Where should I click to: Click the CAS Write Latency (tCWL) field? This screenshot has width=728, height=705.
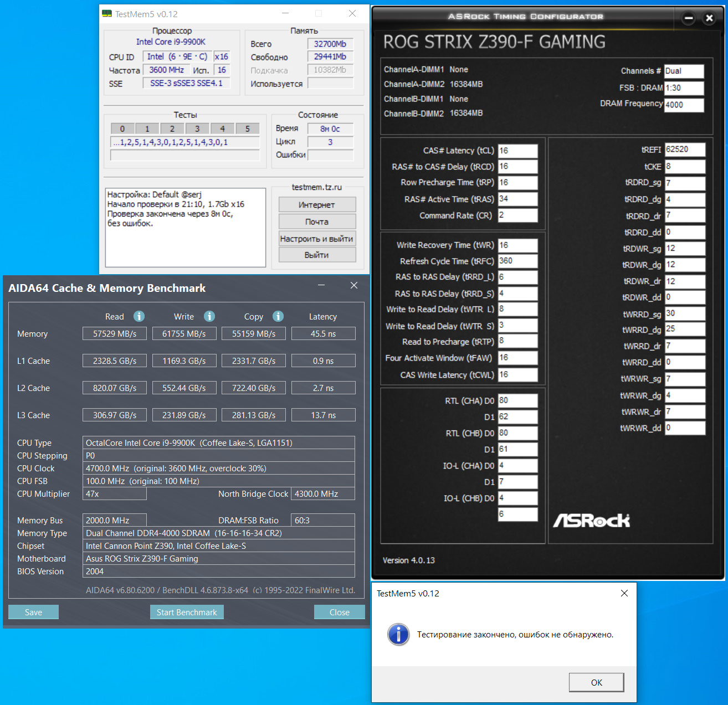pos(517,375)
